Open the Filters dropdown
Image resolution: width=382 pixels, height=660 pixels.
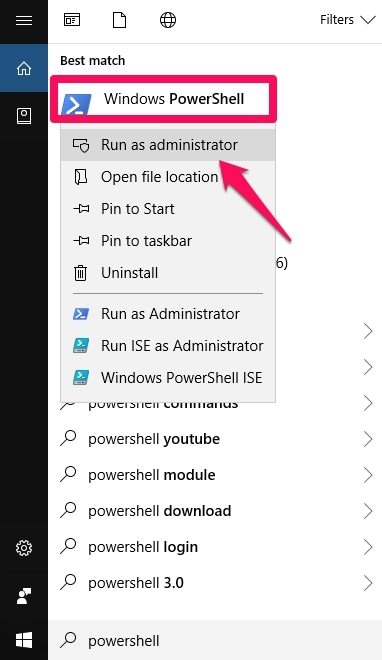click(347, 20)
